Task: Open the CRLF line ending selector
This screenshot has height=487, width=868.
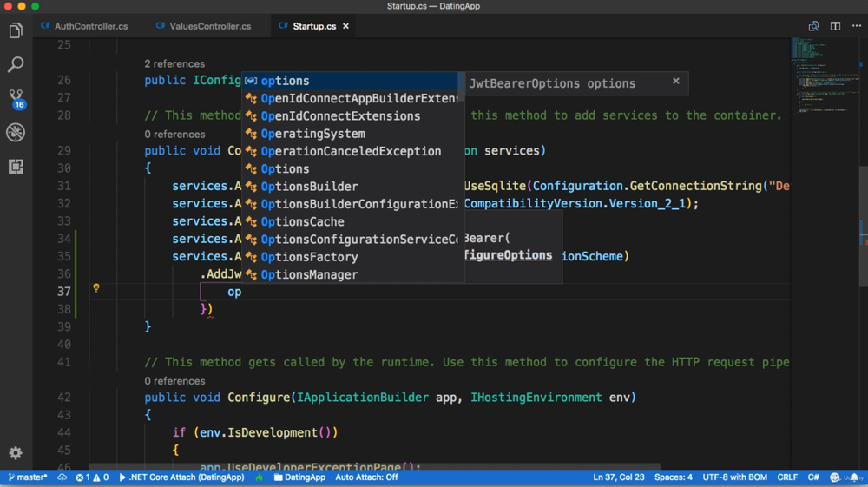Action: [787, 477]
